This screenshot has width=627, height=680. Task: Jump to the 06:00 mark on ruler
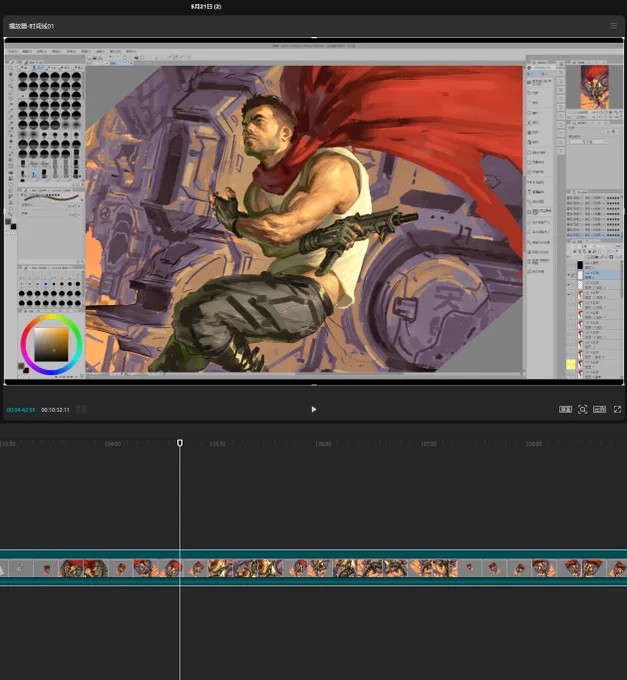point(324,444)
